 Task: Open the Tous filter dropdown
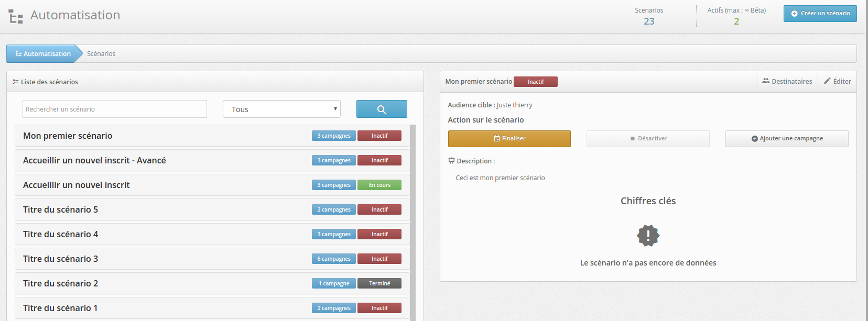tap(281, 109)
